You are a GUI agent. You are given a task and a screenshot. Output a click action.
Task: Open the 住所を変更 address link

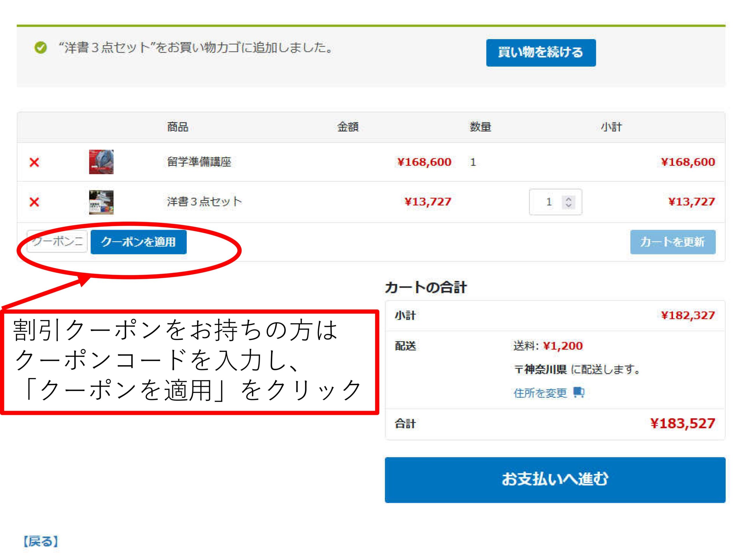pos(540,392)
